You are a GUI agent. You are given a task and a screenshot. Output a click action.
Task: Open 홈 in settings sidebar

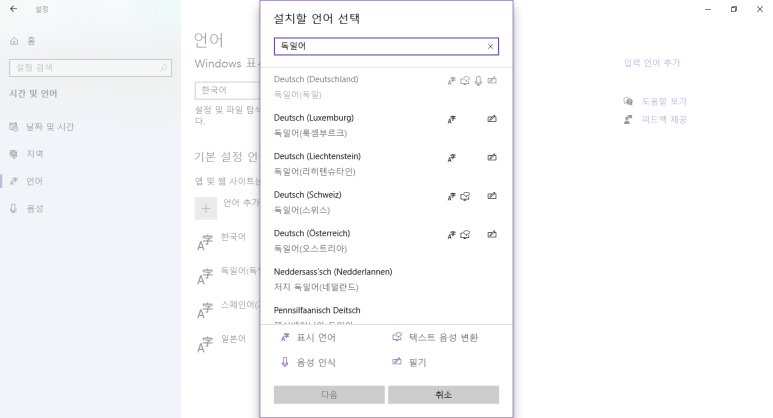[x=90, y=41]
